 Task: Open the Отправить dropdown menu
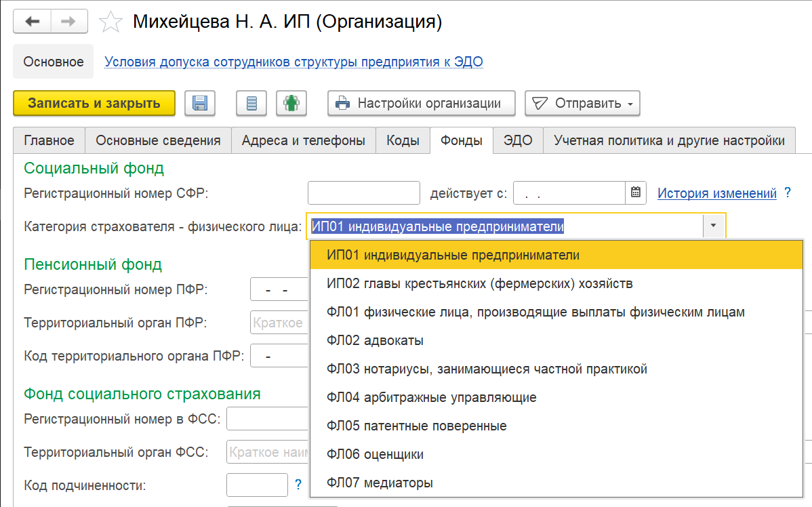coord(583,104)
